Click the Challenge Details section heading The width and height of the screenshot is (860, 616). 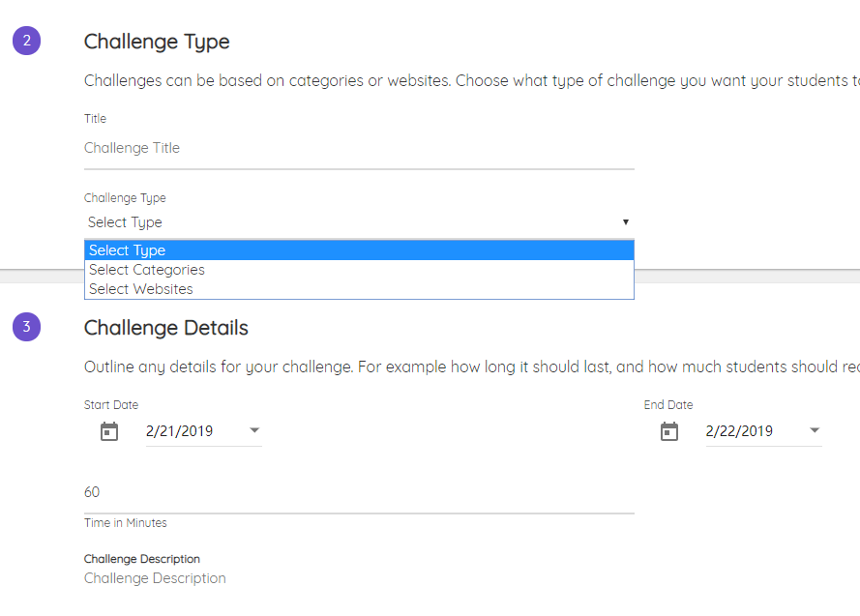pos(166,328)
